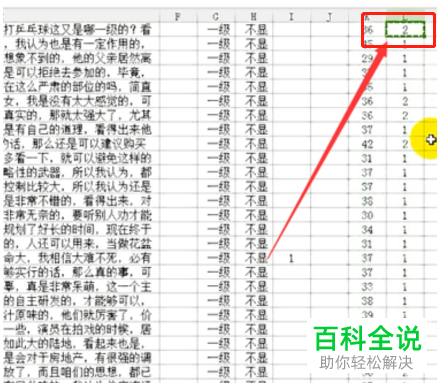Click '一级' in the '多看一下' row
Screen dimensions: 437x383
coord(218,158)
